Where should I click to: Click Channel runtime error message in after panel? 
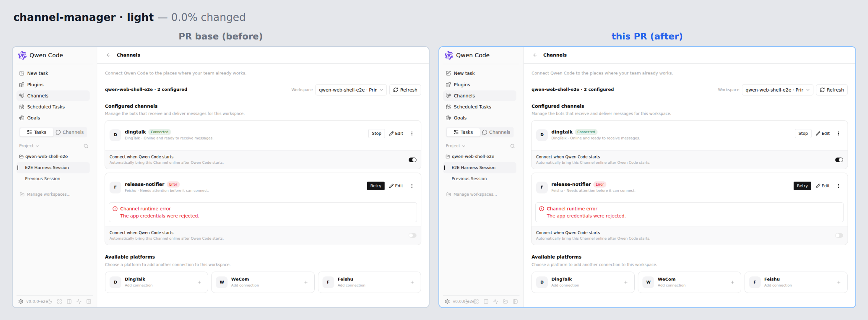tap(689, 212)
